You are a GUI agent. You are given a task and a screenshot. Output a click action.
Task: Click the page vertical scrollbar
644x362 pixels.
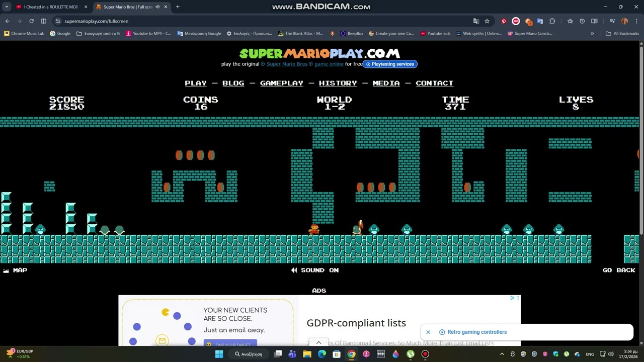pyautogui.click(x=641, y=141)
